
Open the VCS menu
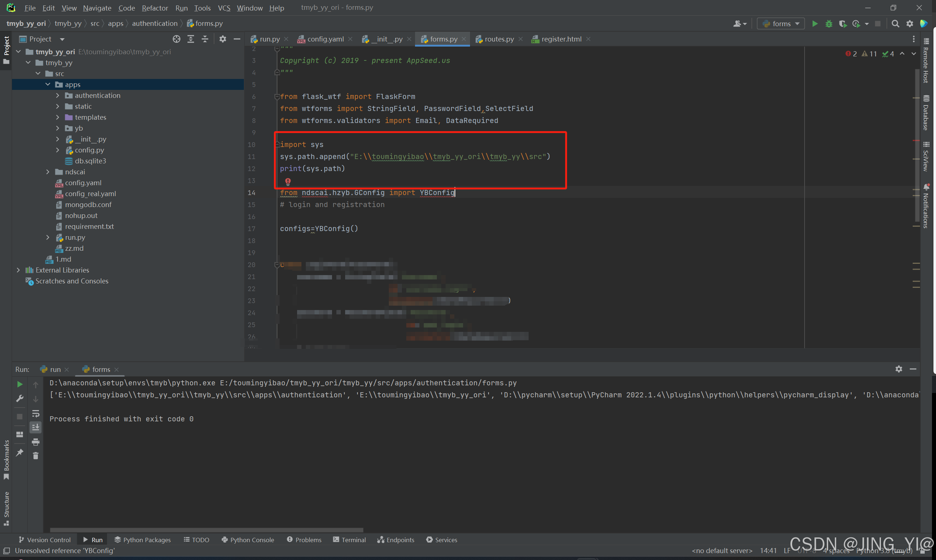(224, 8)
